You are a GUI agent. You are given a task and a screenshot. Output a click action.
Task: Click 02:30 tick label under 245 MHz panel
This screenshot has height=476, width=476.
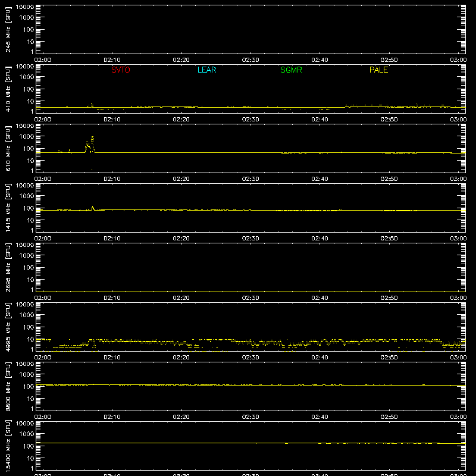coord(250,60)
